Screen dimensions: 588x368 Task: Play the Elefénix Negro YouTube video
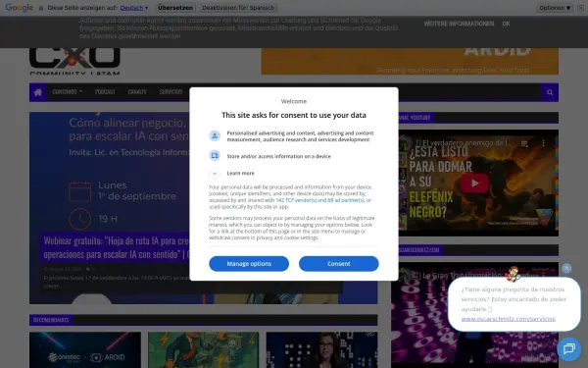(x=474, y=183)
